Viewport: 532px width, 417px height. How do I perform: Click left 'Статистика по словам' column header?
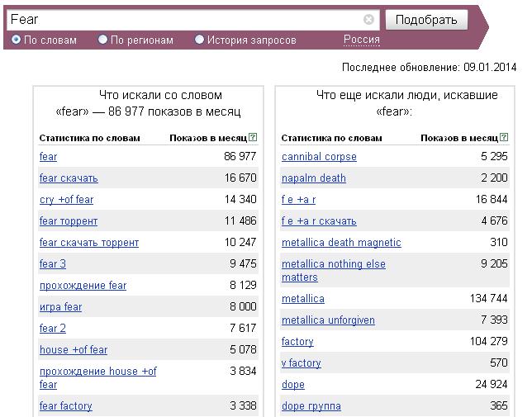(x=89, y=138)
